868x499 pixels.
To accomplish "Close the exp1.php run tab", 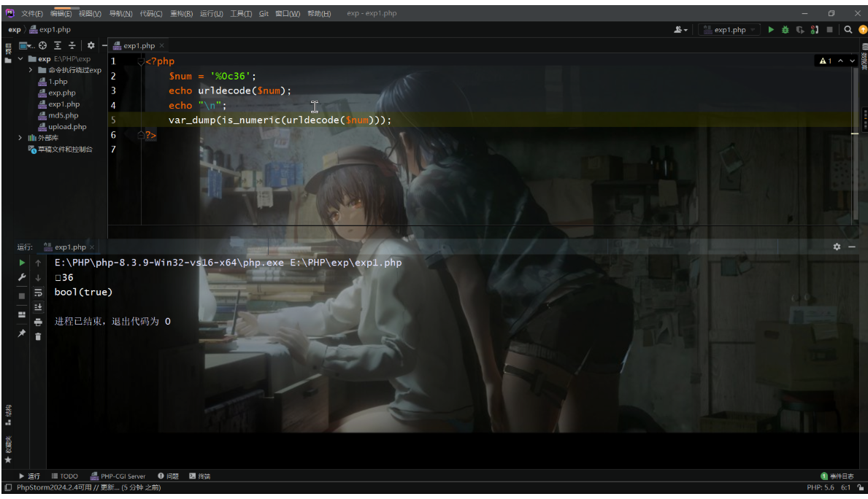I will click(92, 247).
